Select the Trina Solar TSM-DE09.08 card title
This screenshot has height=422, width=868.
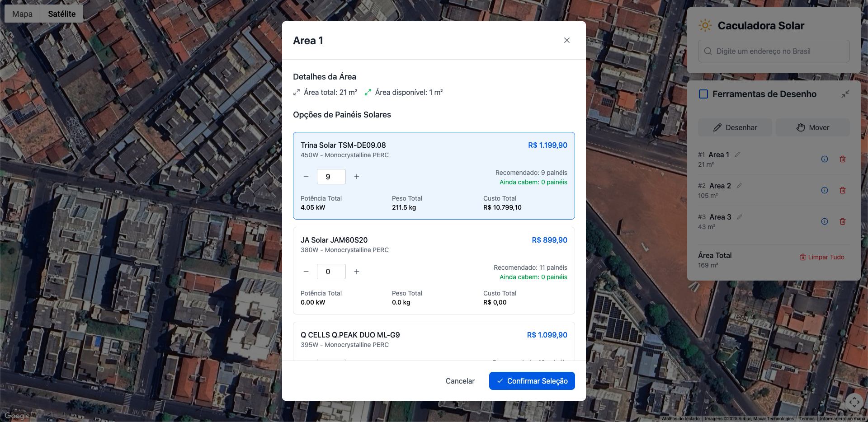(343, 145)
